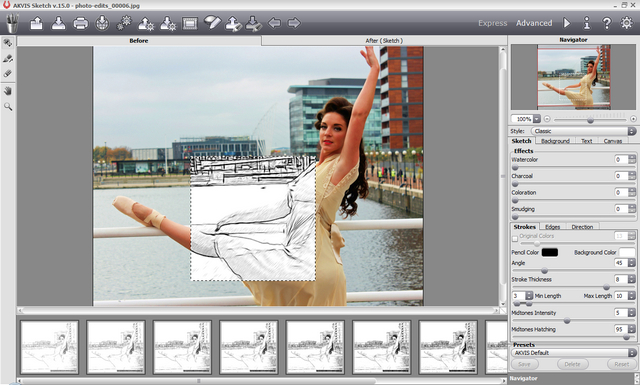The image size is (640, 385).
Task: Redo with the right arrow icon
Action: point(294,23)
